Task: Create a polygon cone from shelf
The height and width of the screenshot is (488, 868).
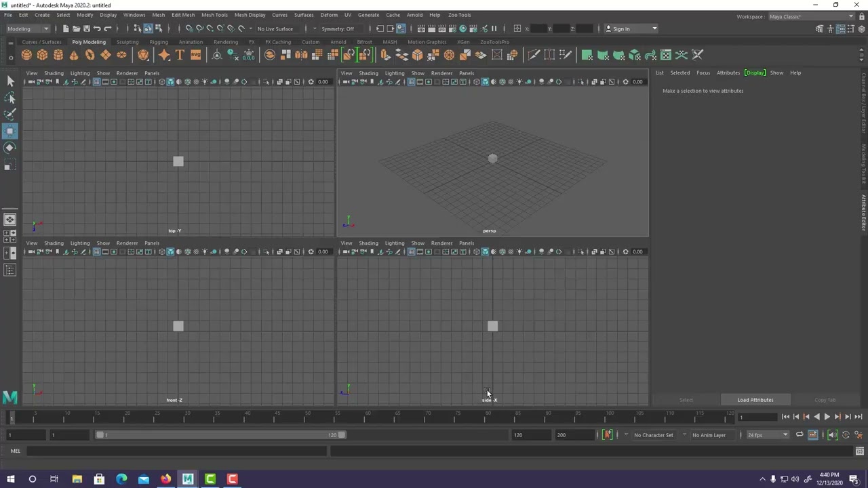Action: [x=74, y=55]
